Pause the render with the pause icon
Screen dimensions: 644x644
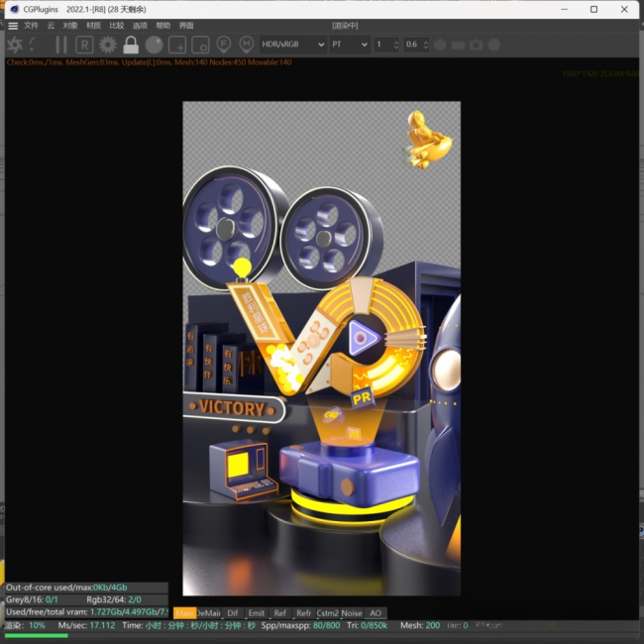point(61,45)
